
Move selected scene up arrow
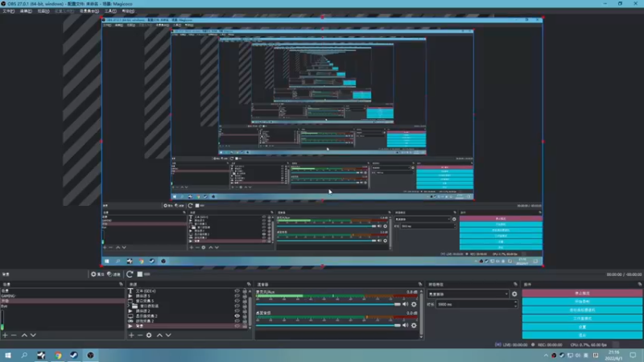pyautogui.click(x=24, y=335)
